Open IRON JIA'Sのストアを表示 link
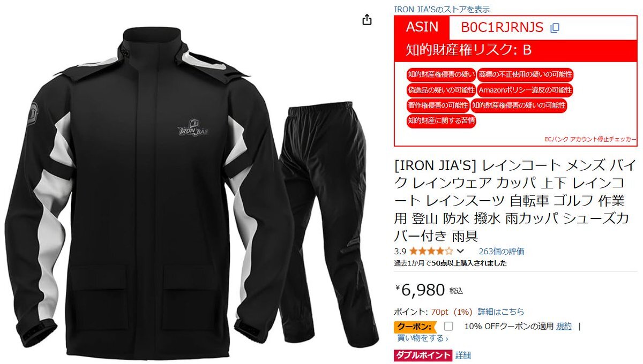 click(442, 9)
